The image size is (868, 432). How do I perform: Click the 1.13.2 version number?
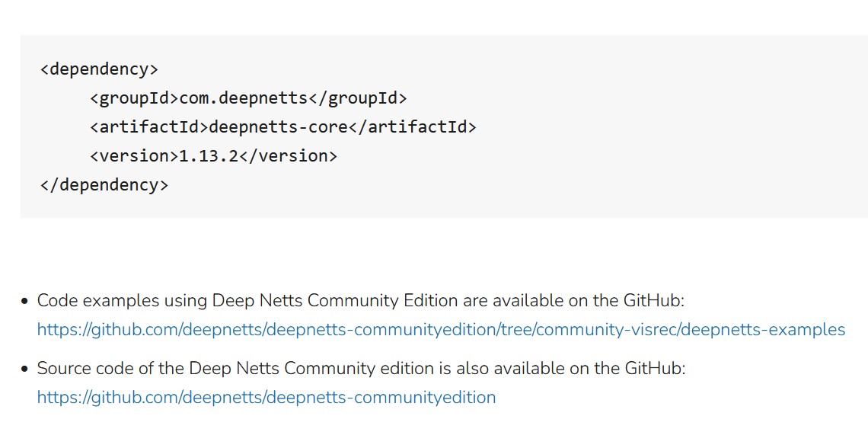tap(209, 156)
